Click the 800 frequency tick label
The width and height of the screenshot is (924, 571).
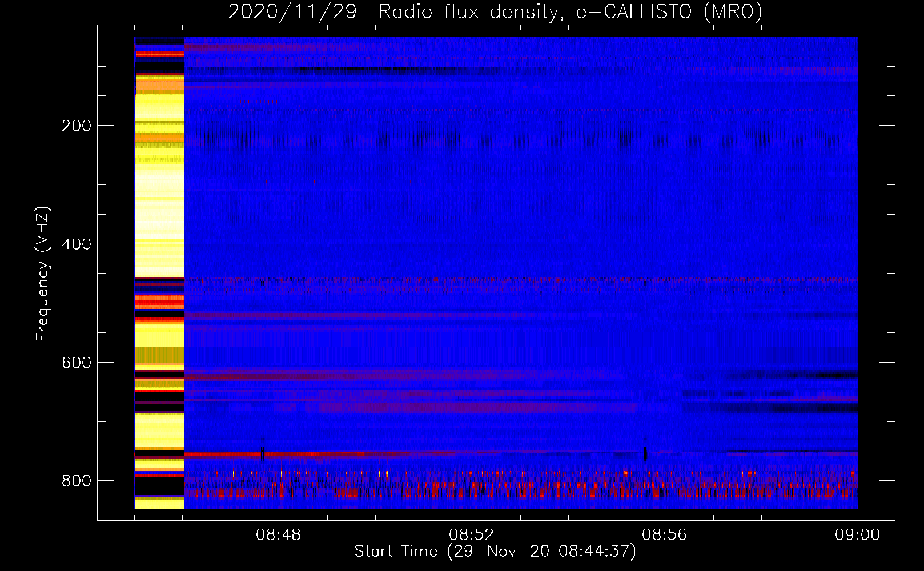point(77,481)
